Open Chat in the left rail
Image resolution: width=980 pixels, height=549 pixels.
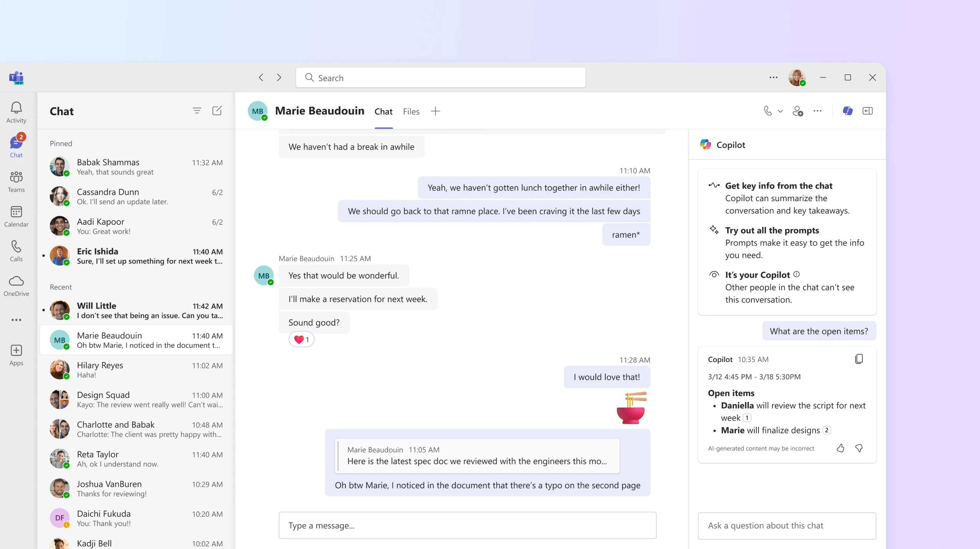point(16,146)
